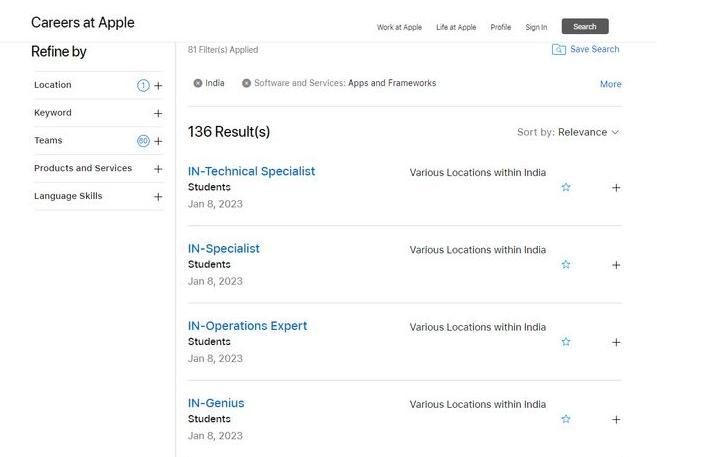Open Life at Apple menu item
703x457 pixels.
click(456, 27)
